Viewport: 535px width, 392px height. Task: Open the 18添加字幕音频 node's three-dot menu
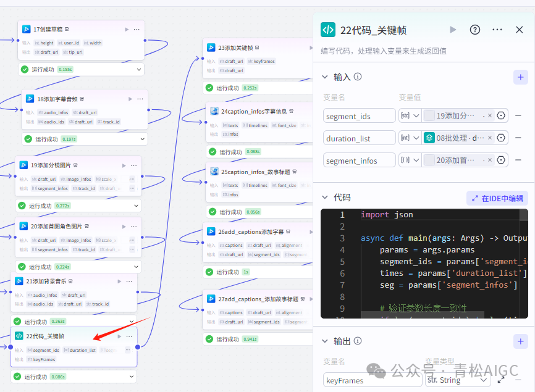(140, 99)
